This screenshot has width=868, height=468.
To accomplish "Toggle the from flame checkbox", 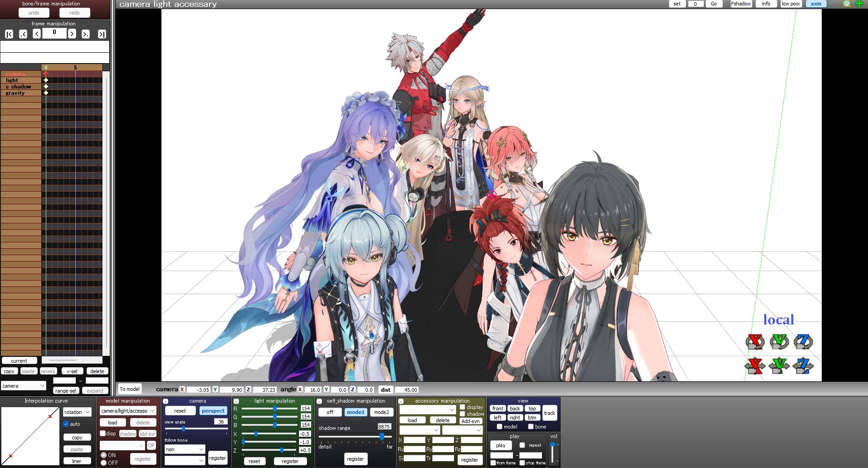I will click(x=493, y=463).
